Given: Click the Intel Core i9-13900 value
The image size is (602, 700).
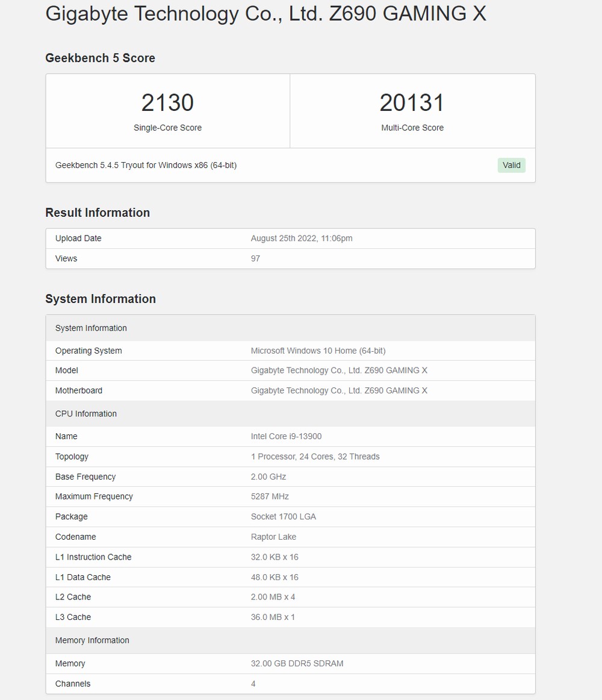Looking at the screenshot, I should pyautogui.click(x=286, y=437).
